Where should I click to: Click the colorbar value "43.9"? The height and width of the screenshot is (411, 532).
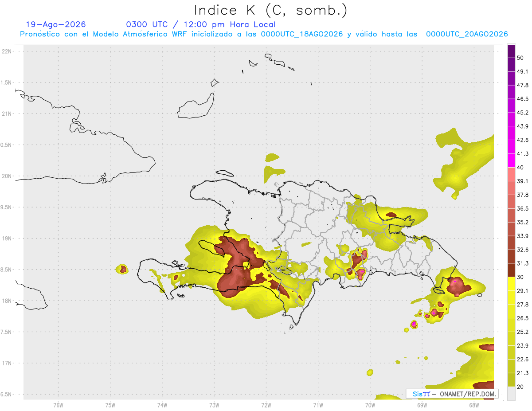[x=523, y=126]
